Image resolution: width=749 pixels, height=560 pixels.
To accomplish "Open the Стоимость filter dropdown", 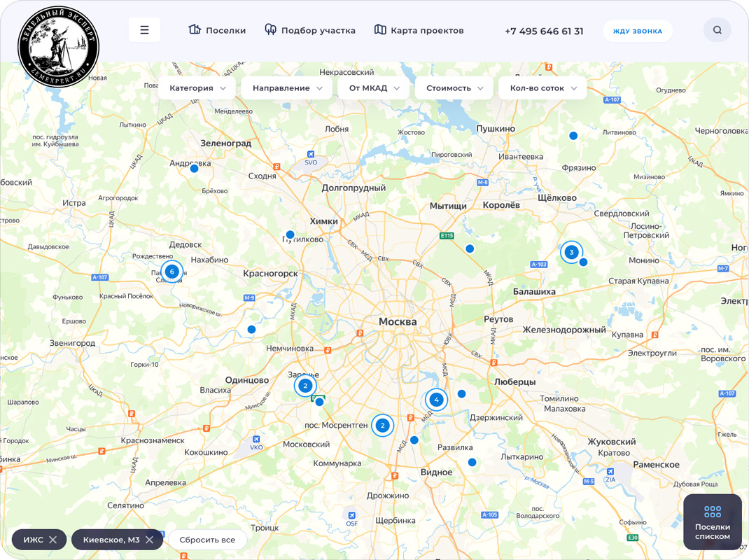I will 454,87.
